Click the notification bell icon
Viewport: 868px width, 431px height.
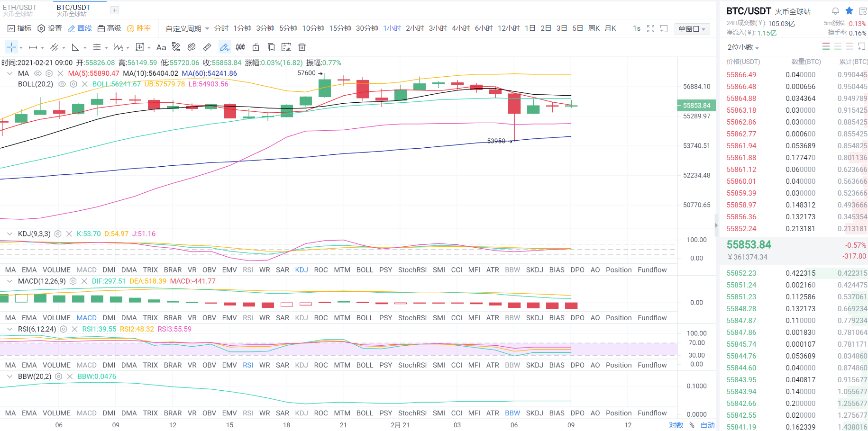pos(834,10)
